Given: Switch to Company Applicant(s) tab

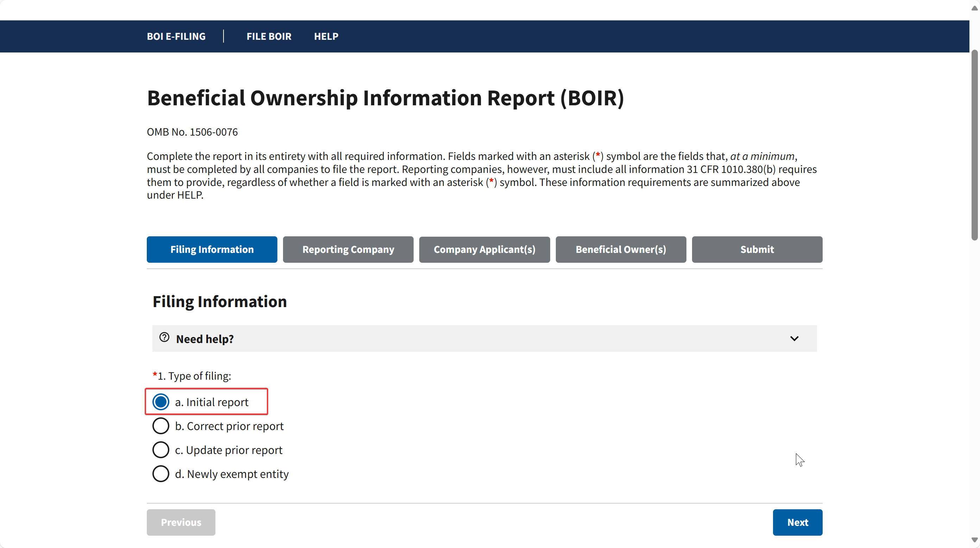Looking at the screenshot, I should click(484, 249).
